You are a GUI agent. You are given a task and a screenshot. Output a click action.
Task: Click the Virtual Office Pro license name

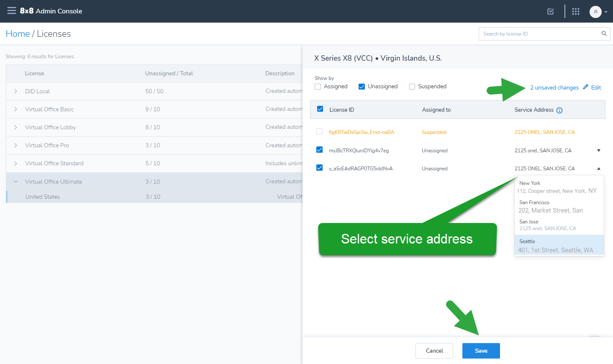[x=47, y=145]
